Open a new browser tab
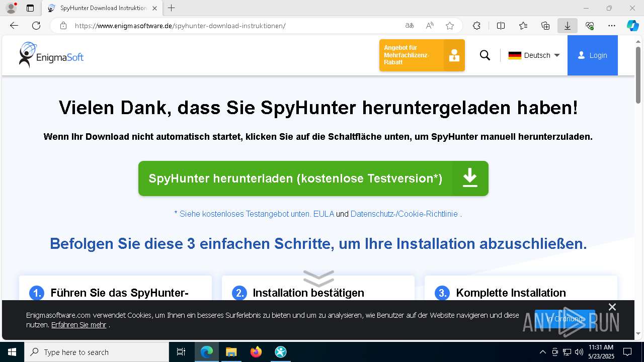 click(x=172, y=8)
